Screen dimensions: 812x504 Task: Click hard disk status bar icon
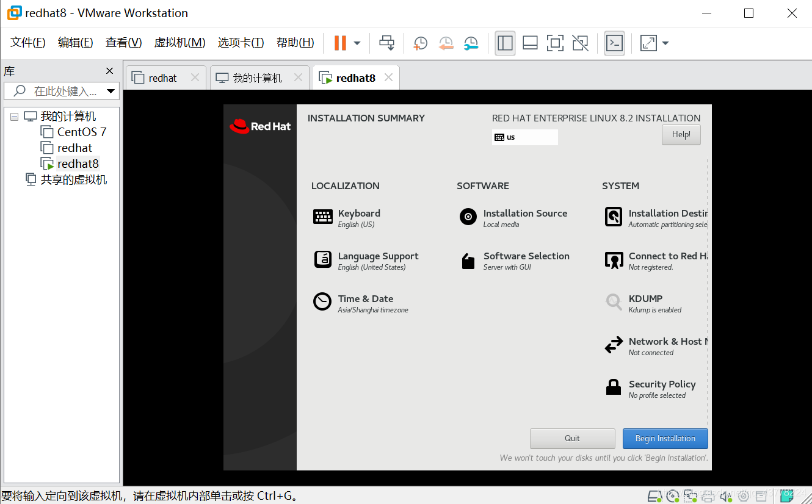coord(655,495)
